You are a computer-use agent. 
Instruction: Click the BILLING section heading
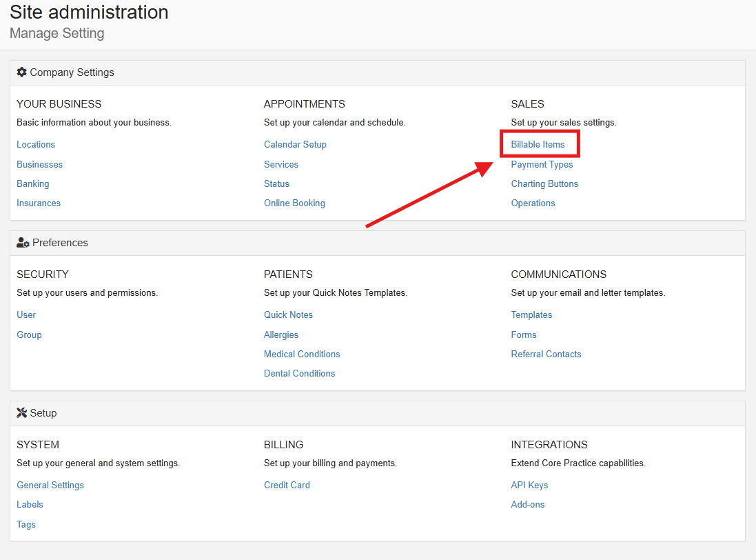point(283,445)
